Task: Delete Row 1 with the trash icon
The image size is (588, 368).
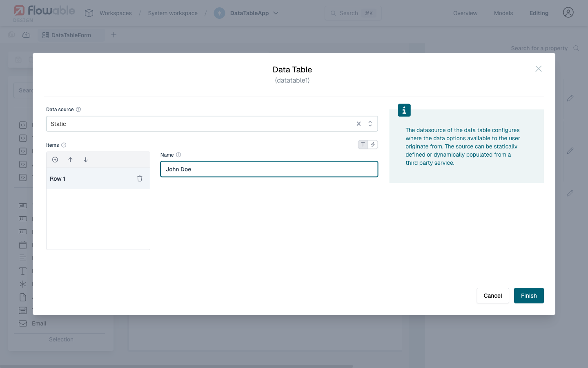Action: click(140, 179)
